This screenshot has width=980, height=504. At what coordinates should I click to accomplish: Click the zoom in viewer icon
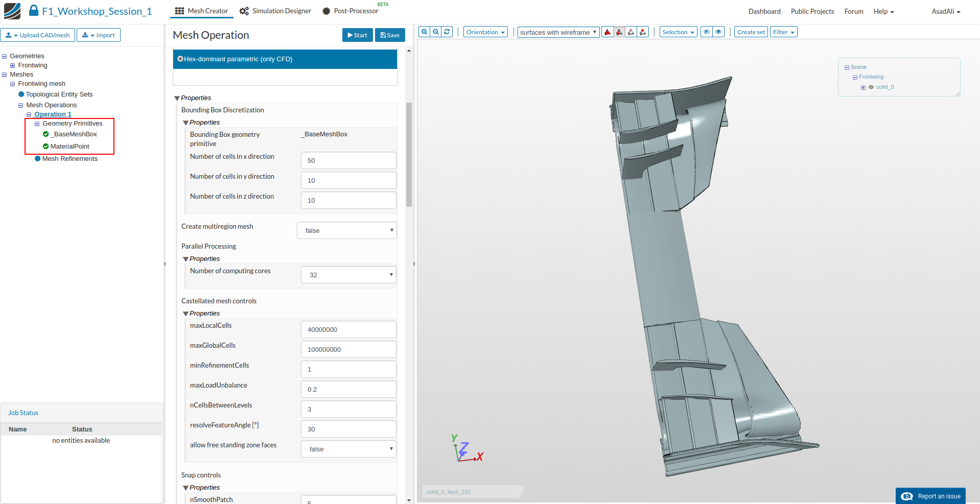(424, 32)
